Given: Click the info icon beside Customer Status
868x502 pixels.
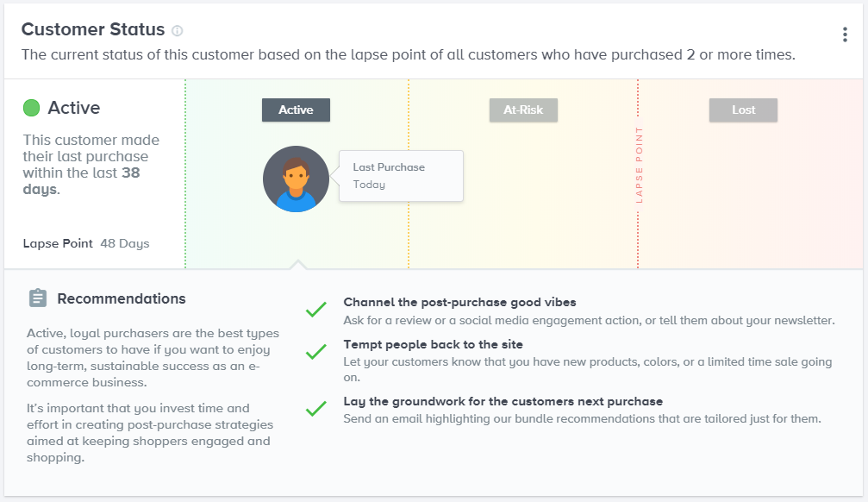Looking at the screenshot, I should coord(178,31).
